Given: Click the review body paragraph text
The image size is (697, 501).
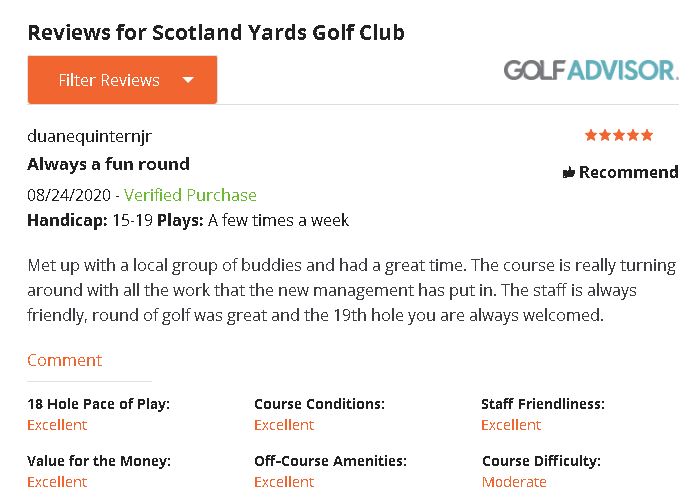Looking at the screenshot, I should point(350,290).
